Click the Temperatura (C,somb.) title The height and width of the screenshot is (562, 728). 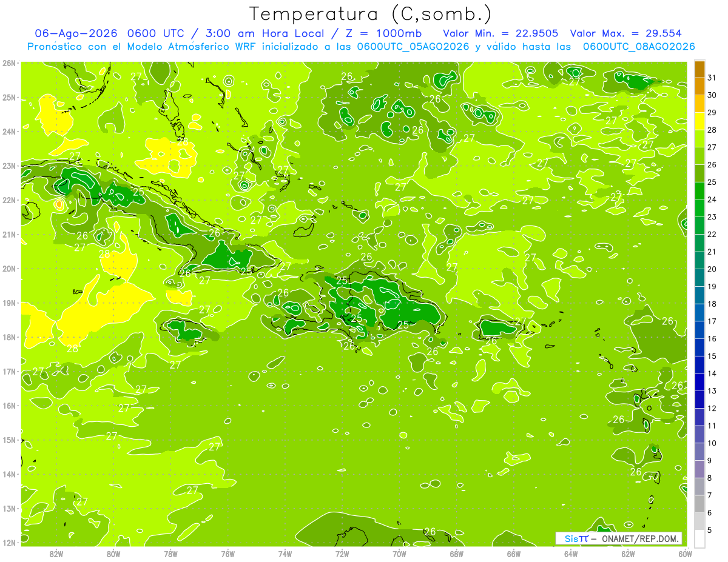pos(371,15)
